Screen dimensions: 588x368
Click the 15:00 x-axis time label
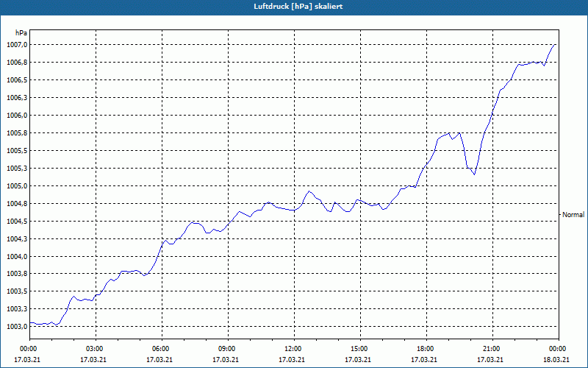tap(359, 349)
